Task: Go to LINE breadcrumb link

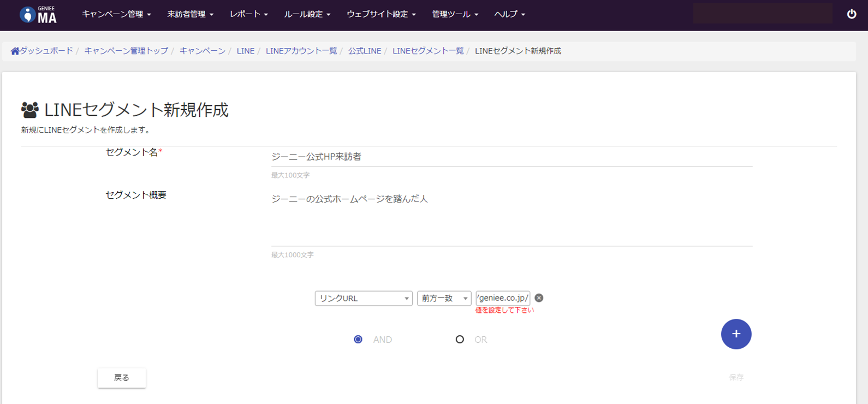Action: (246, 51)
